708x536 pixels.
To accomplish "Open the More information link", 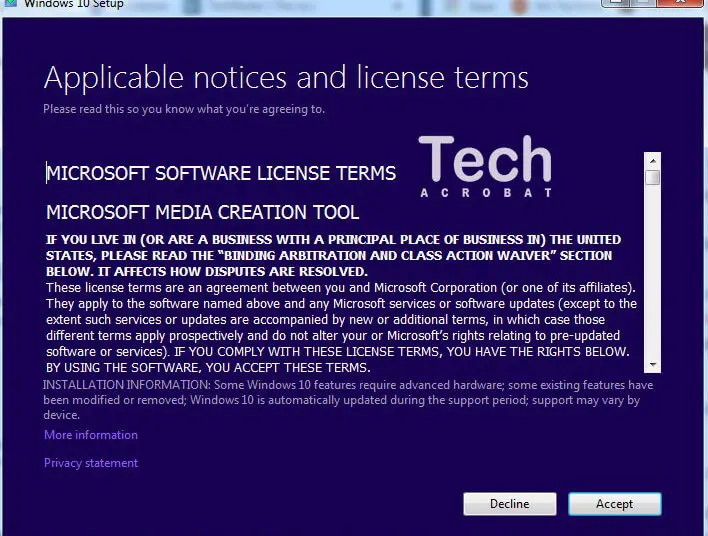I will coord(91,435).
